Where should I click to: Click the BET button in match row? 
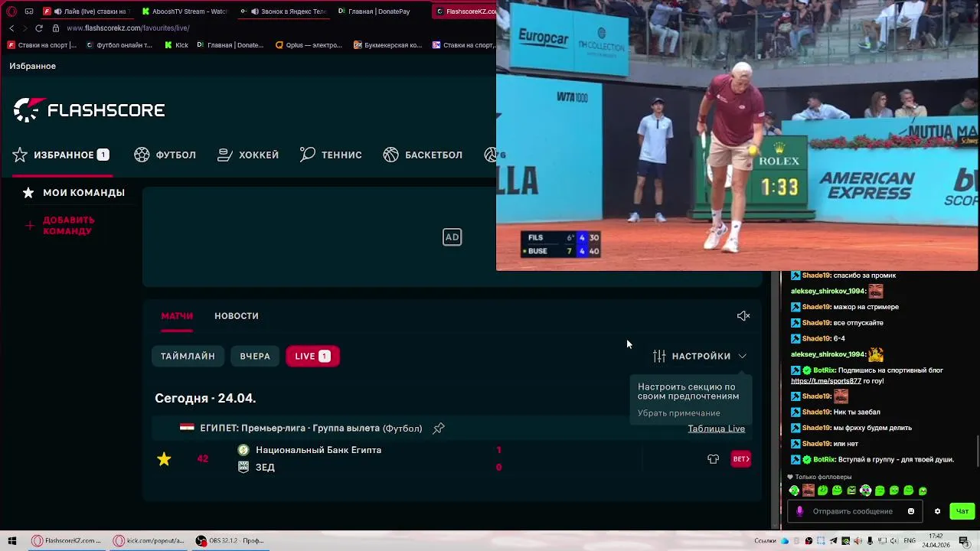point(740,459)
